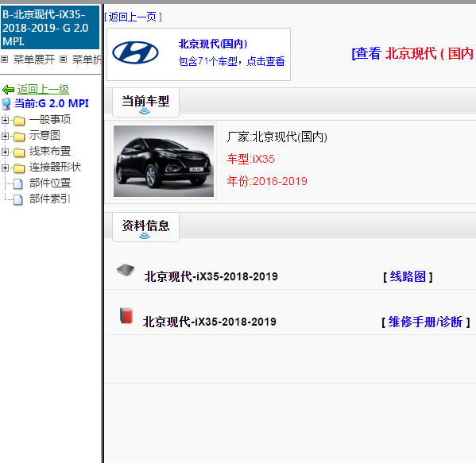Click the folder icon next to 示意图

pyautogui.click(x=19, y=137)
